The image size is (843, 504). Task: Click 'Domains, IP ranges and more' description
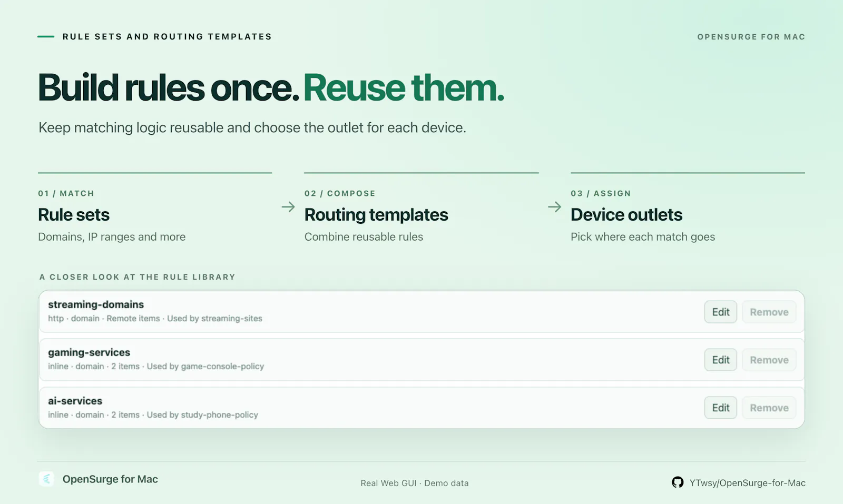click(x=112, y=237)
